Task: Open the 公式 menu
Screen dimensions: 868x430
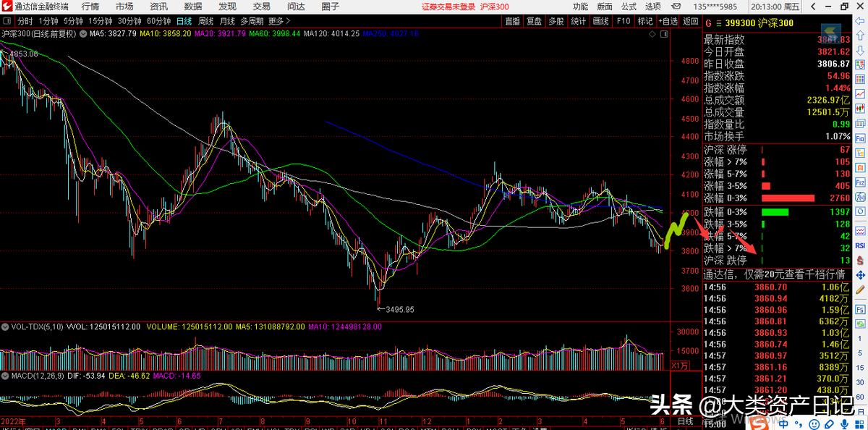Action: 629,7
